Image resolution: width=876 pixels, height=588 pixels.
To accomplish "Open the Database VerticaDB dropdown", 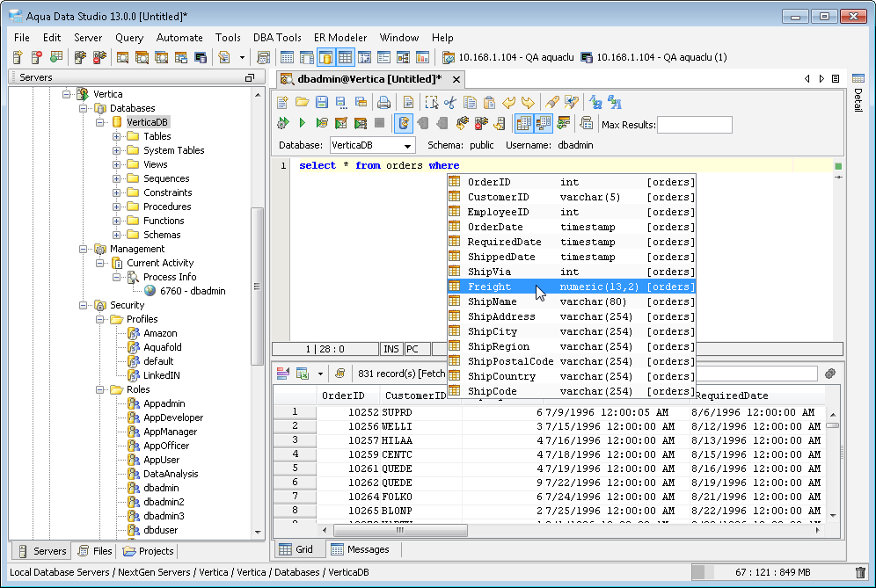I will 372,145.
